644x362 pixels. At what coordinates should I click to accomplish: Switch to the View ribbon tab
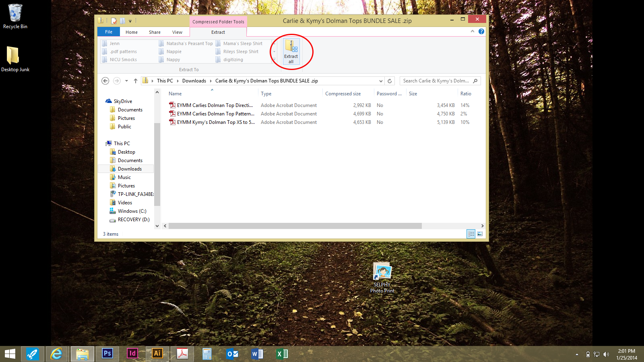[x=177, y=32]
